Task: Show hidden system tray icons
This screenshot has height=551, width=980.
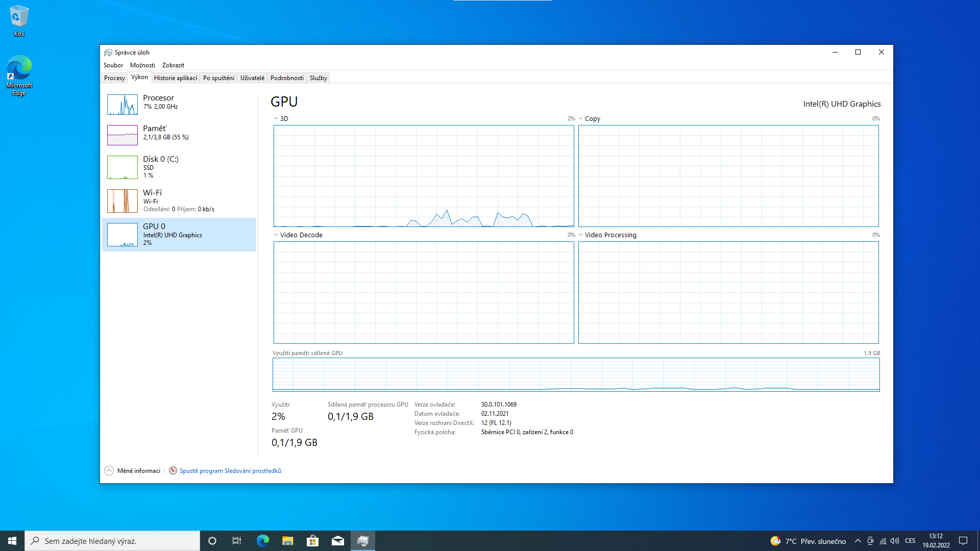Action: (858, 541)
